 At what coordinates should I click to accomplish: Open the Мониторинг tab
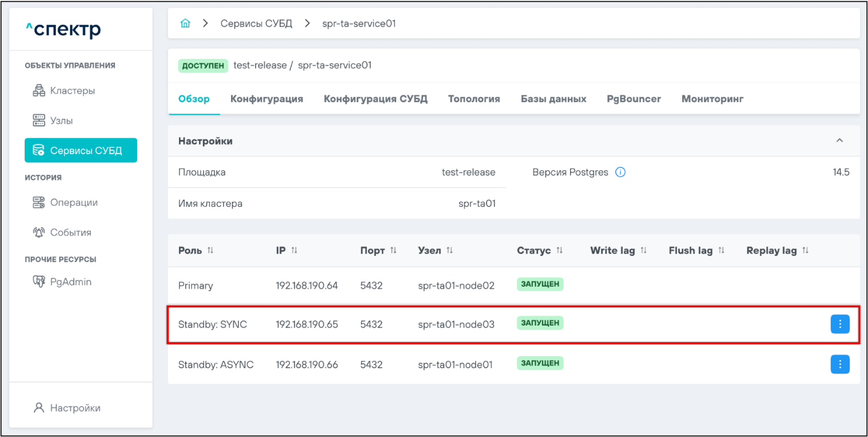(712, 99)
